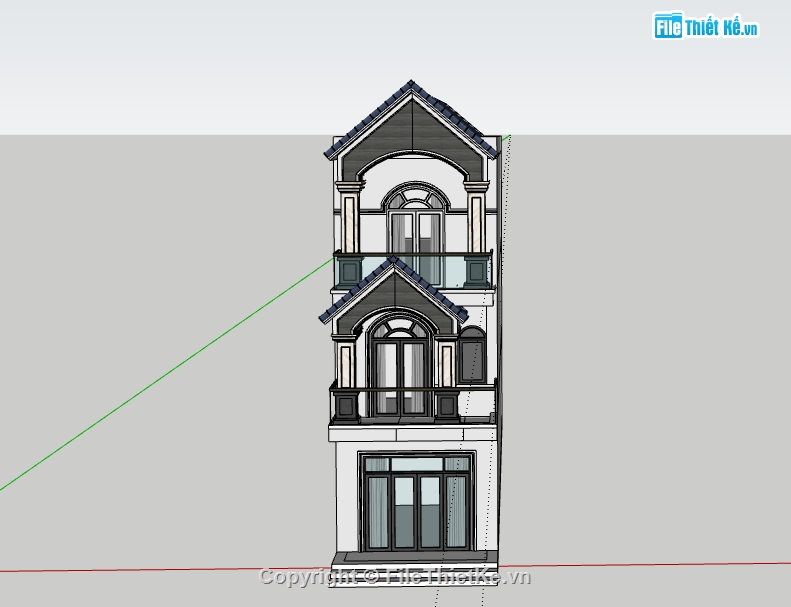Viewport: 791px width, 607px height.
Task: Click the second floor arched double door
Action: (399, 367)
